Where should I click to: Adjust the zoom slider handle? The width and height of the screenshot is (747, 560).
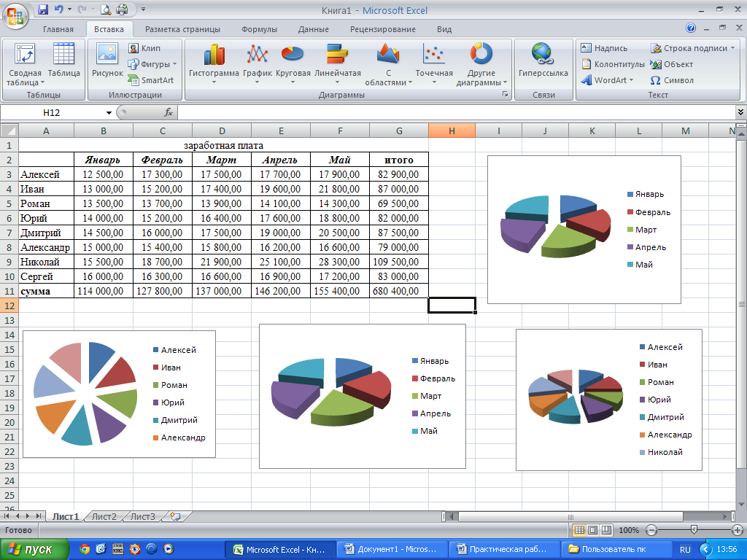694,529
